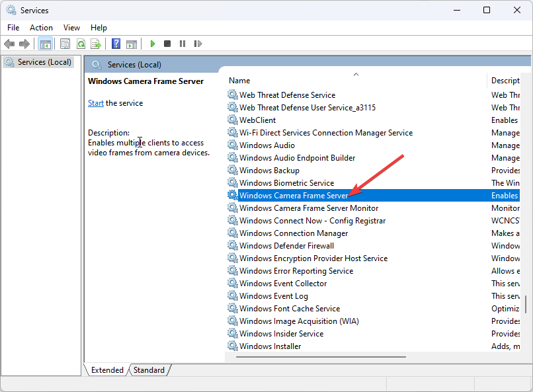Click the Forward arrow toolbar icon
This screenshot has height=392, width=533.
pos(24,44)
